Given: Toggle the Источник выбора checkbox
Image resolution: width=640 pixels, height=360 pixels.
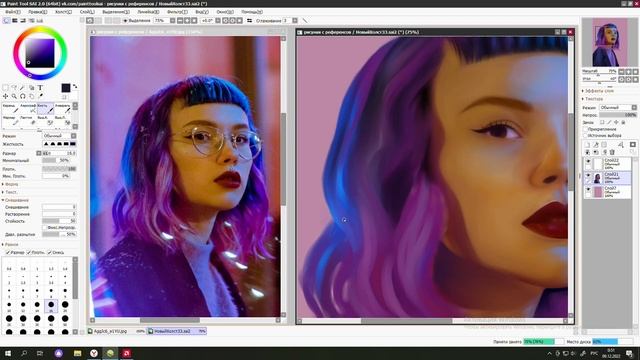Looking at the screenshot, I should (585, 136).
